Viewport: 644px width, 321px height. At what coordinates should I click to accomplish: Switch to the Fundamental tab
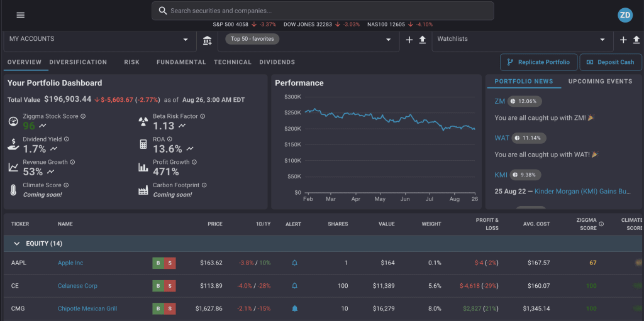coord(181,62)
